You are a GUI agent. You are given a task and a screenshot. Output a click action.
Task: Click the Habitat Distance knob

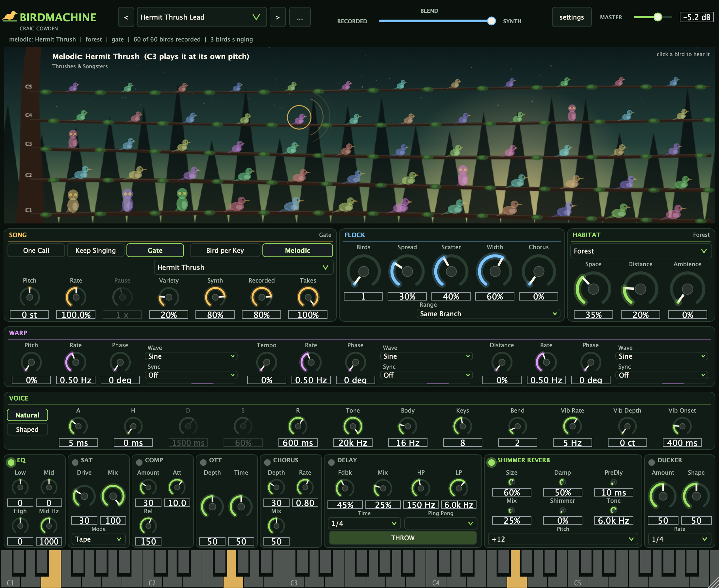pos(640,289)
